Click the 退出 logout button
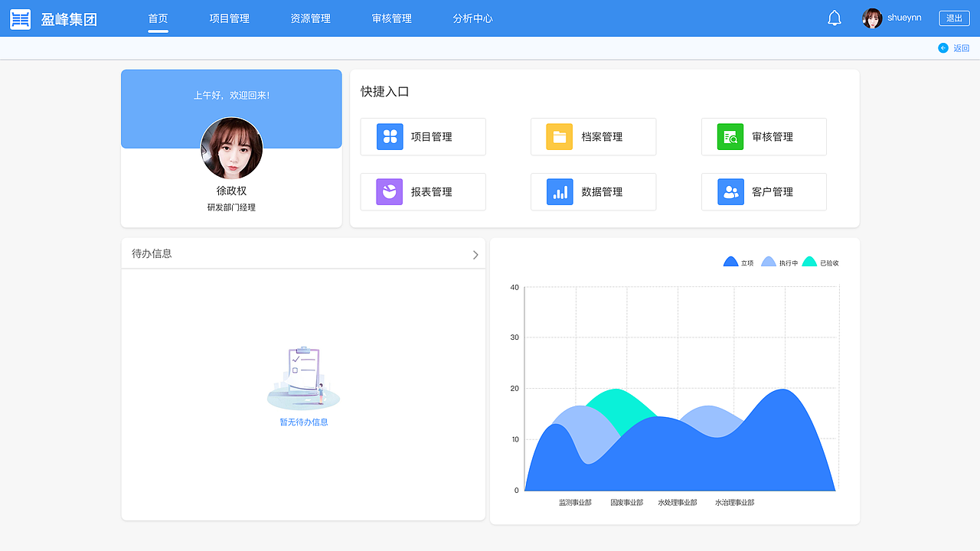Viewport: 980px width, 551px height. pos(954,18)
